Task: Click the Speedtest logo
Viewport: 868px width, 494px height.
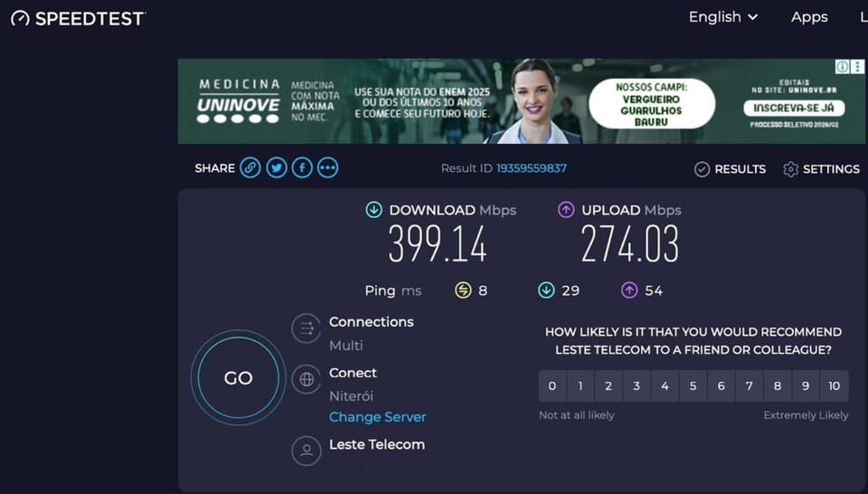Action: (x=78, y=18)
